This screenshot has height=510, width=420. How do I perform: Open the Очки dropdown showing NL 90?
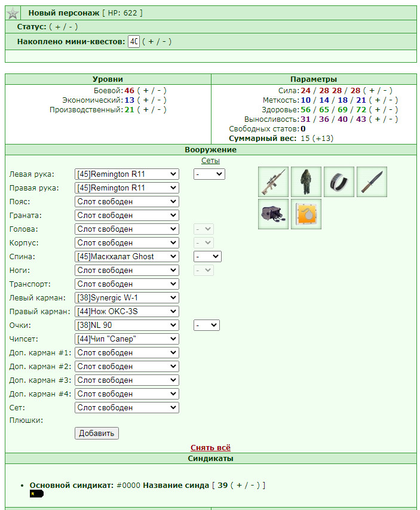pyautogui.click(x=127, y=325)
